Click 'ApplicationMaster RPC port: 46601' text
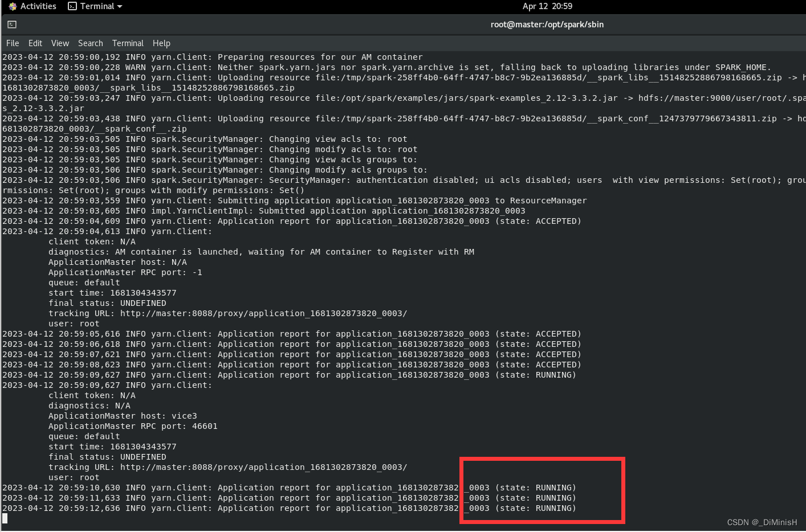Viewport: 806px width, 532px height. (x=133, y=426)
